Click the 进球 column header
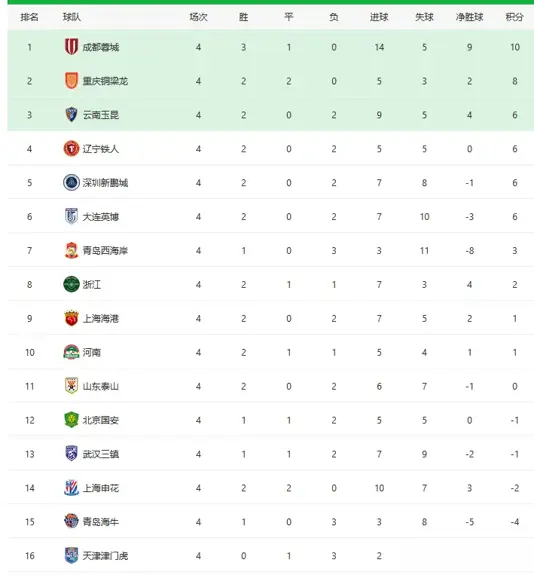The width and height of the screenshot is (534, 575). pyautogui.click(x=379, y=17)
